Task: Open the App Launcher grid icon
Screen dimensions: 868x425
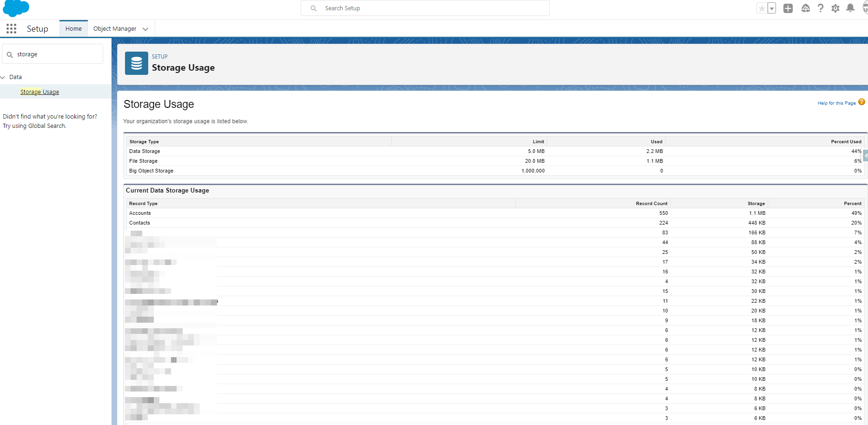Action: click(x=12, y=29)
